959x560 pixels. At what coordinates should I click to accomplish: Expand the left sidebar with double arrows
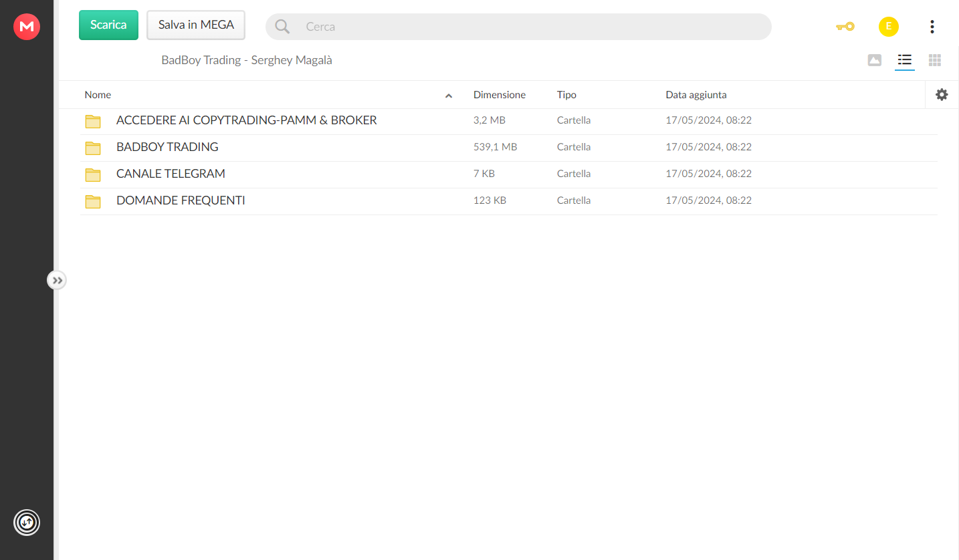(58, 280)
